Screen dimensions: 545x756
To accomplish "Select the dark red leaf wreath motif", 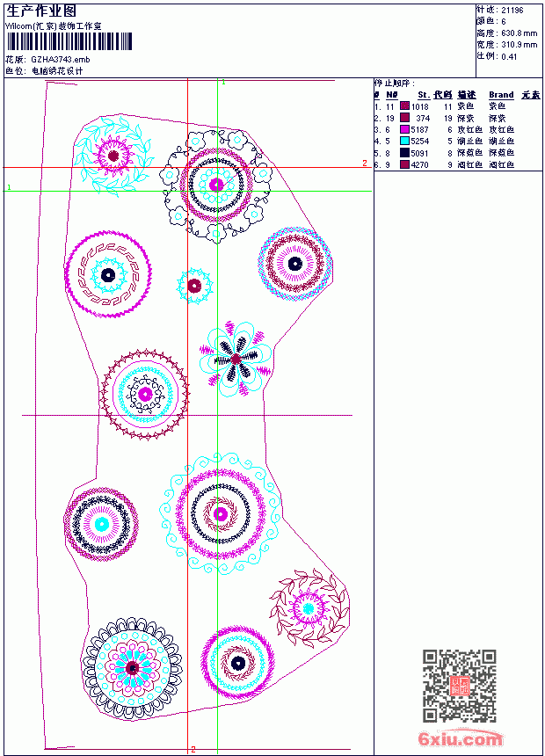I will [x=309, y=608].
